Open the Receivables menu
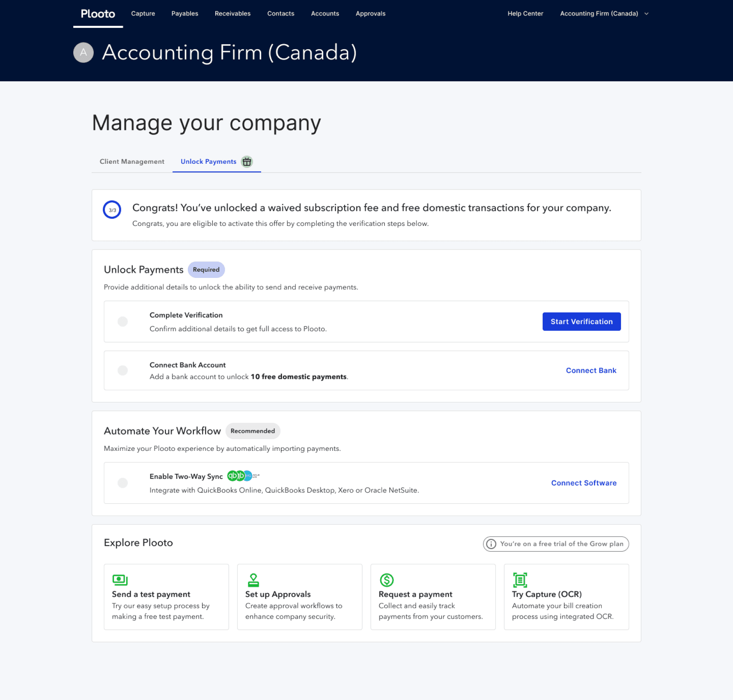733x700 pixels. [x=232, y=14]
